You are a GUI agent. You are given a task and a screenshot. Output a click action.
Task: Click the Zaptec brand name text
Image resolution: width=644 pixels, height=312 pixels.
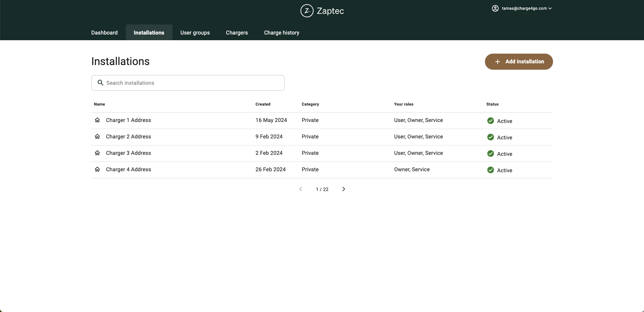(330, 11)
